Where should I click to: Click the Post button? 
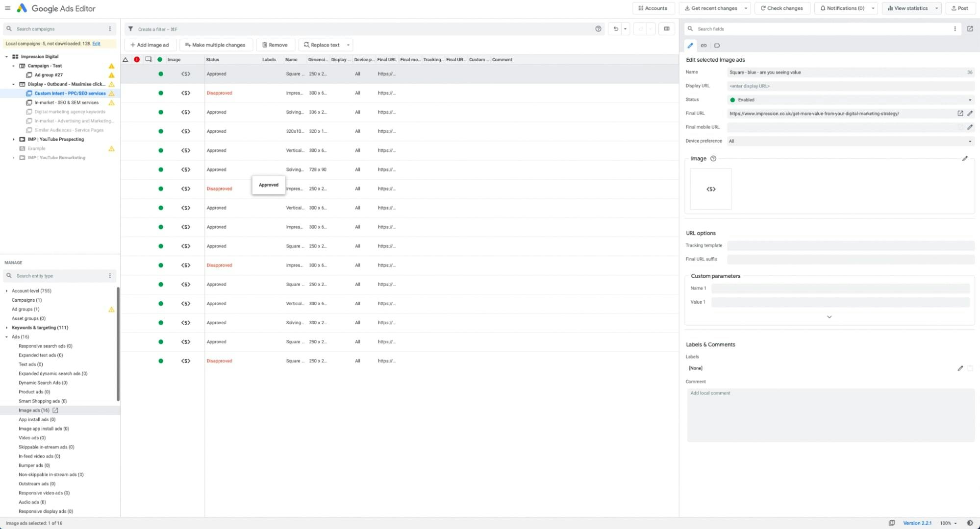[x=960, y=8]
